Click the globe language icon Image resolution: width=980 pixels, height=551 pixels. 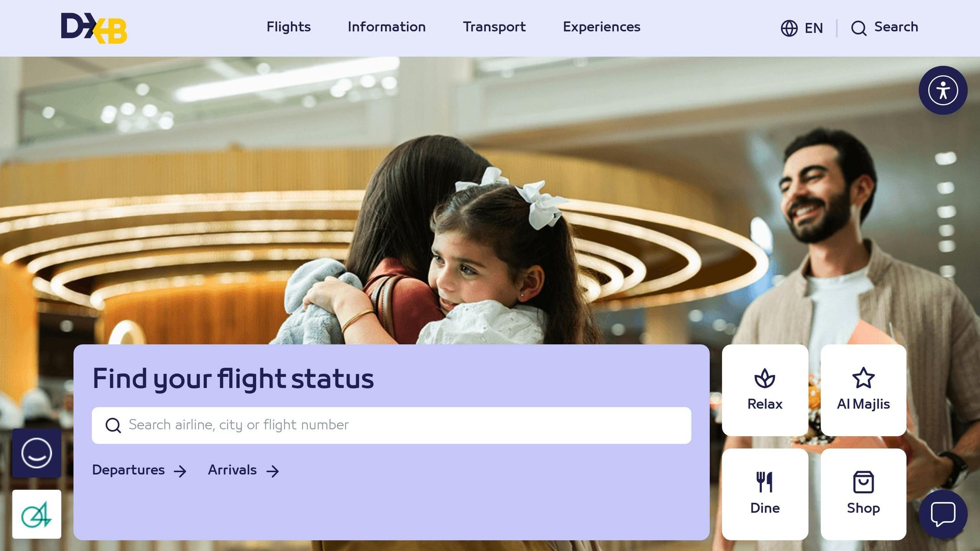point(789,28)
